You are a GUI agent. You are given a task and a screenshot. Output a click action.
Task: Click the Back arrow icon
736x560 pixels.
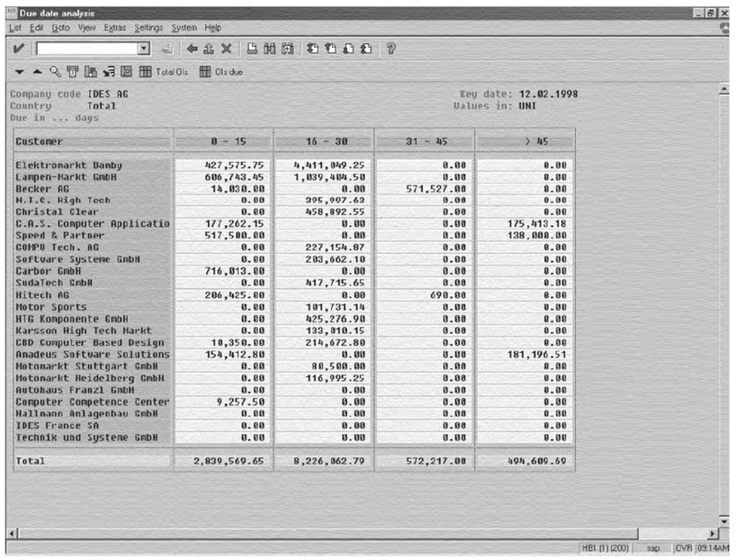click(x=192, y=49)
